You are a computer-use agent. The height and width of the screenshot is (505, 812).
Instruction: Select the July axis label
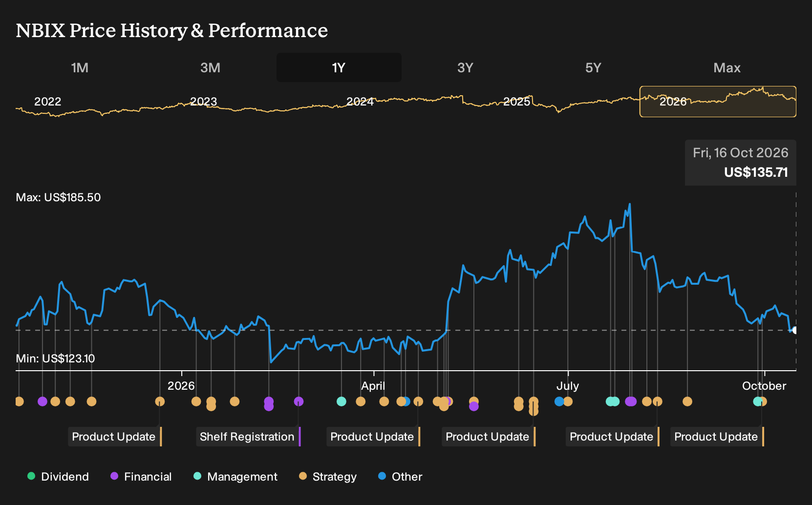click(568, 386)
